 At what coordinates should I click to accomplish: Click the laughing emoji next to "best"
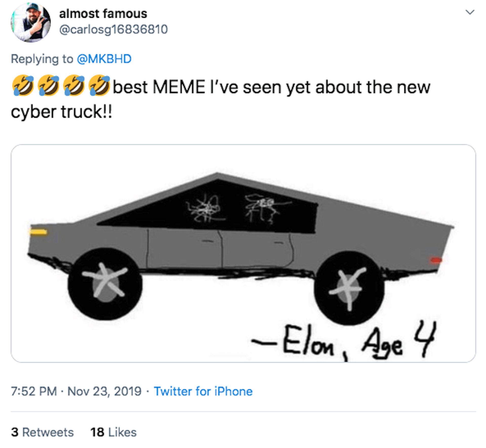tap(99, 86)
